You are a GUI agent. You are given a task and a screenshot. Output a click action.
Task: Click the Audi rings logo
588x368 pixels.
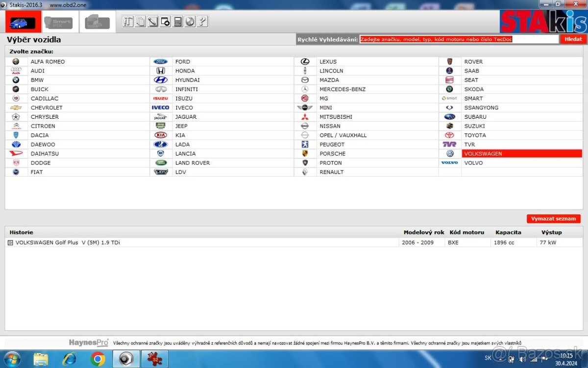(x=16, y=71)
